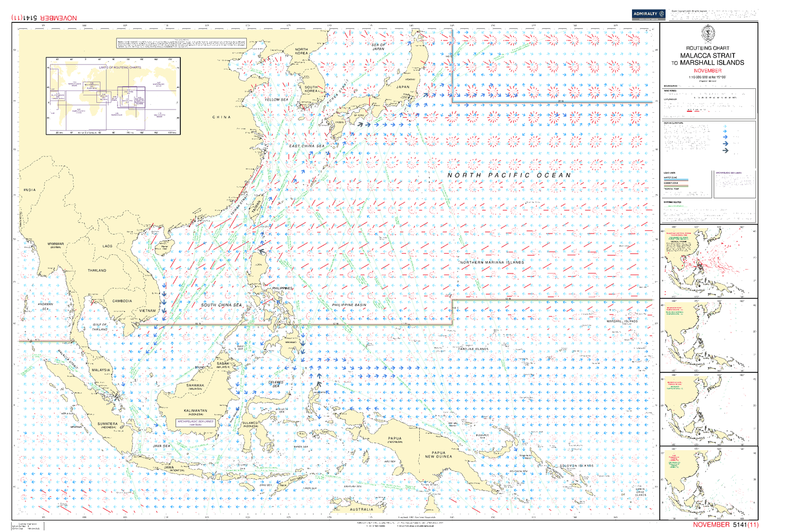Select the "ROUTEING CHART" heading text

[x=708, y=48]
